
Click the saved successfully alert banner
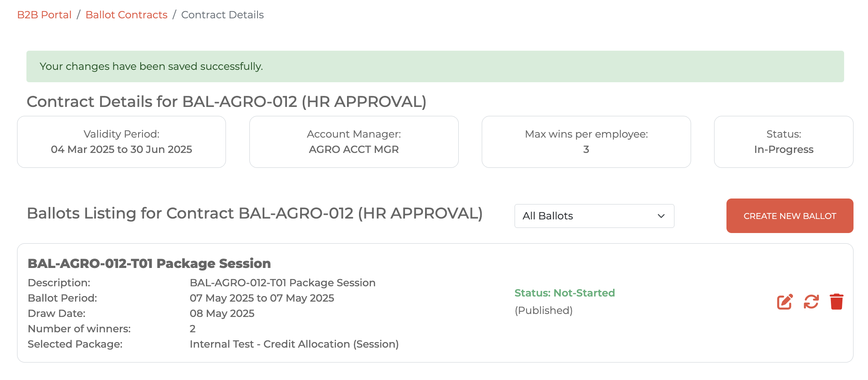(435, 66)
